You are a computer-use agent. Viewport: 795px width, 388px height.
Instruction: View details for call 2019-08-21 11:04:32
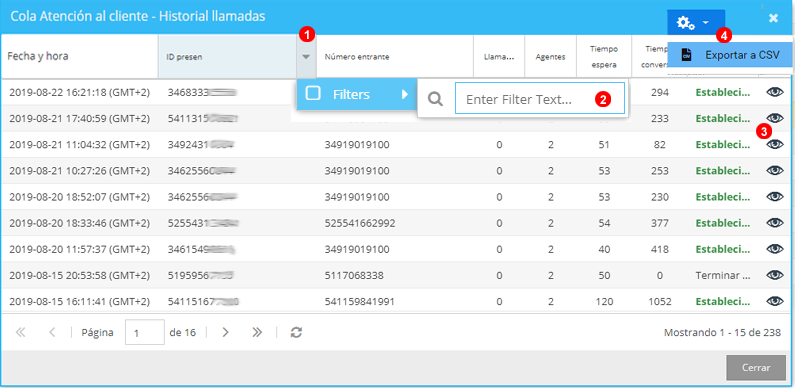775,144
